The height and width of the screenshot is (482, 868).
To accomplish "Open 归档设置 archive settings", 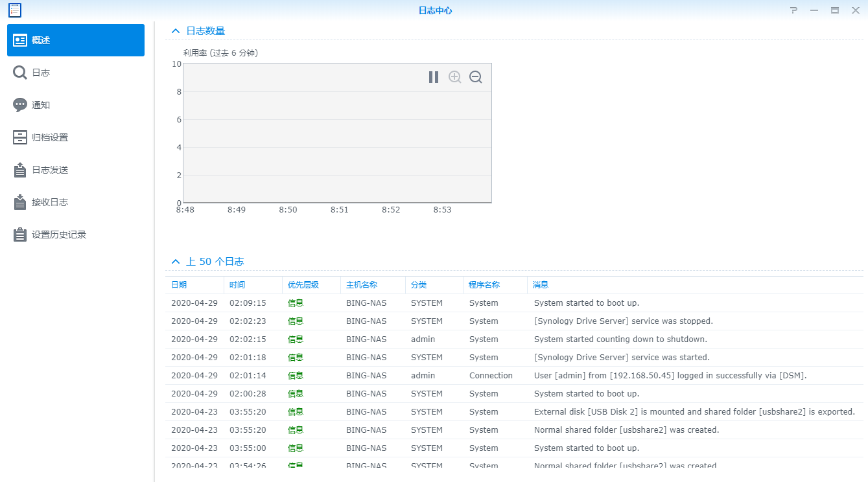I will point(76,137).
